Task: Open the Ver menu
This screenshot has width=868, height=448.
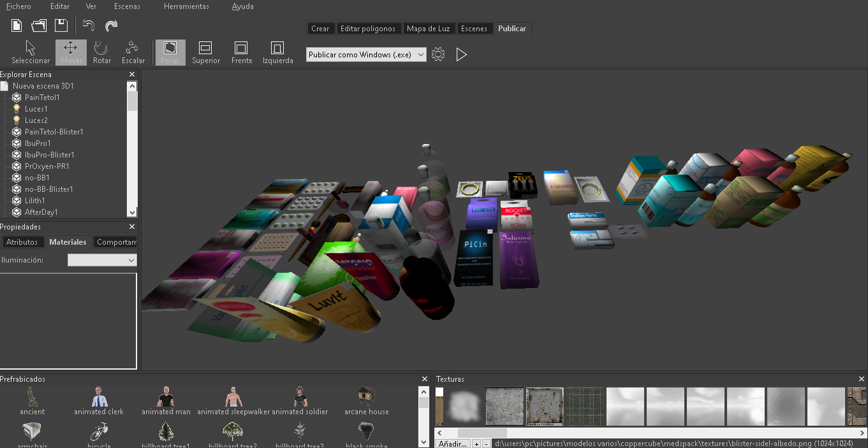Action: point(91,6)
